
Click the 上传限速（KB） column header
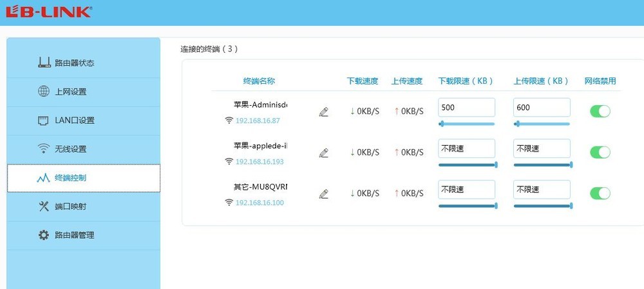pyautogui.click(x=541, y=81)
